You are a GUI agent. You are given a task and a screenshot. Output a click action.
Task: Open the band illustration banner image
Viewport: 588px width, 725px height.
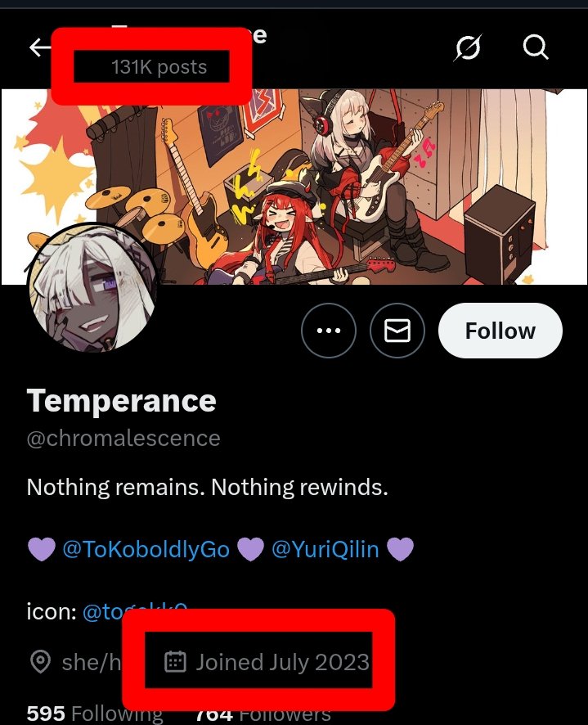pyautogui.click(x=294, y=187)
